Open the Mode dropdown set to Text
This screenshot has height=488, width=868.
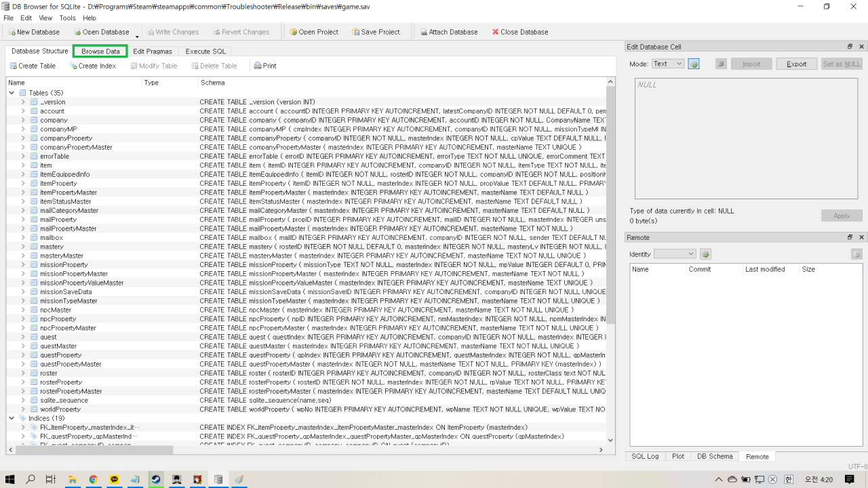667,64
